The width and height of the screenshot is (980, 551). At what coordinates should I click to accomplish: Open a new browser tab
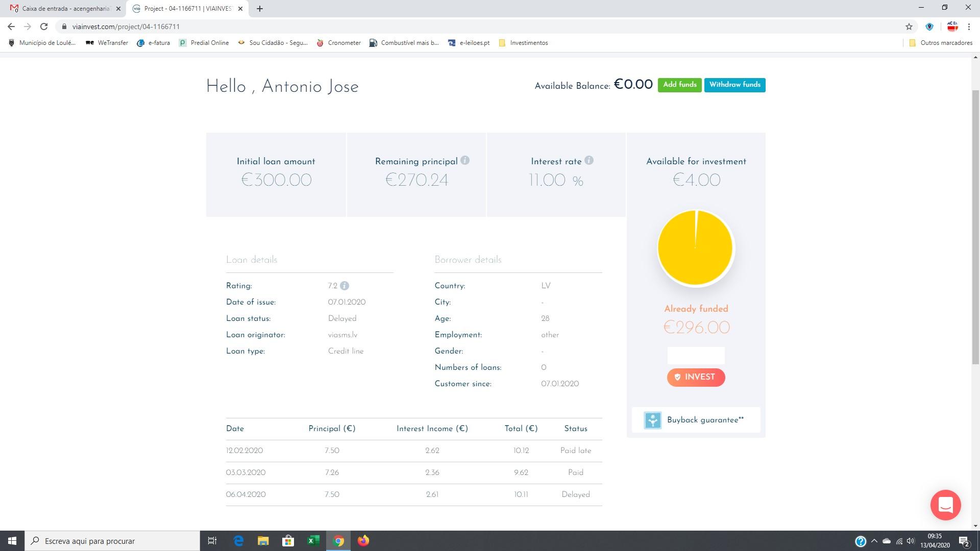point(259,9)
